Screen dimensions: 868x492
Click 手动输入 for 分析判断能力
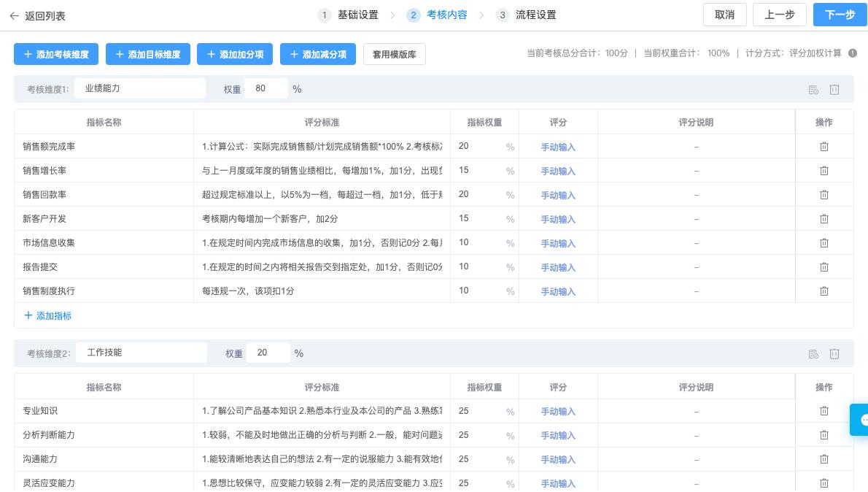click(x=558, y=436)
